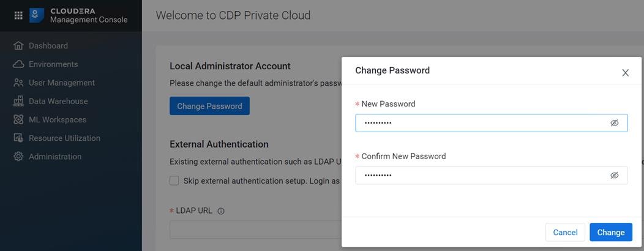Show the New Password text
This screenshot has width=644, height=251.
click(x=615, y=123)
